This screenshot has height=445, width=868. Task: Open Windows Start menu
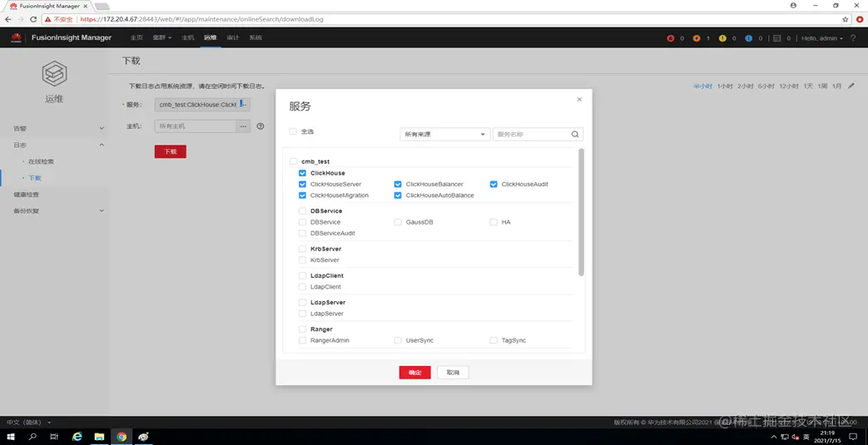point(11,437)
